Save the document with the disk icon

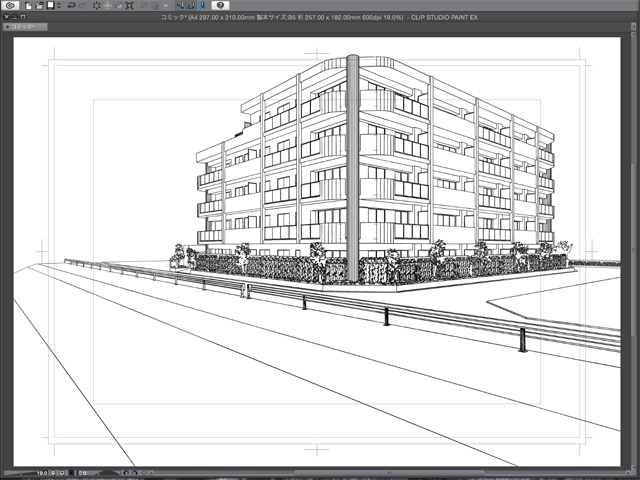(51, 5)
